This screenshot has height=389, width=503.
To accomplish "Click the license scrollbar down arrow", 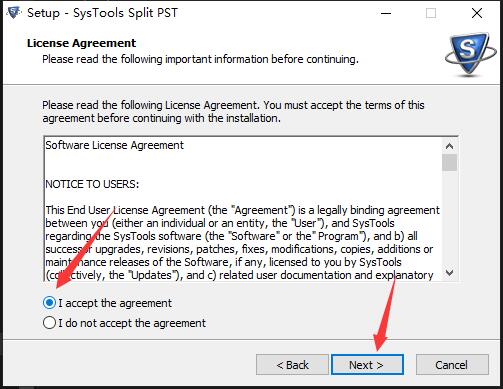I will (449, 273).
